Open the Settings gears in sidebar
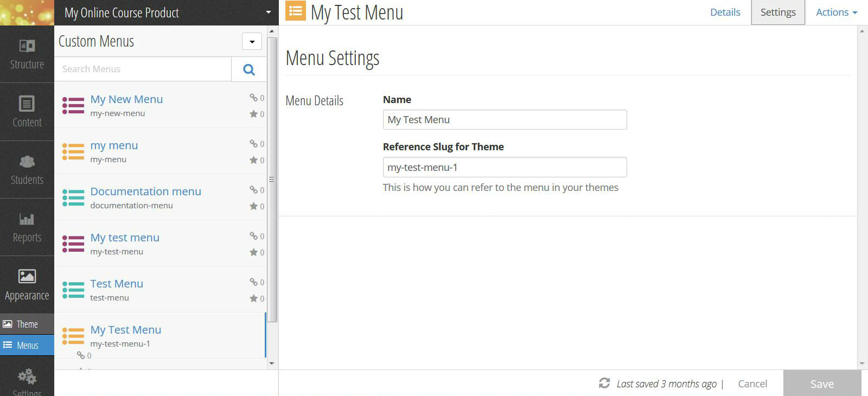This screenshot has width=868, height=396. pyautogui.click(x=27, y=382)
